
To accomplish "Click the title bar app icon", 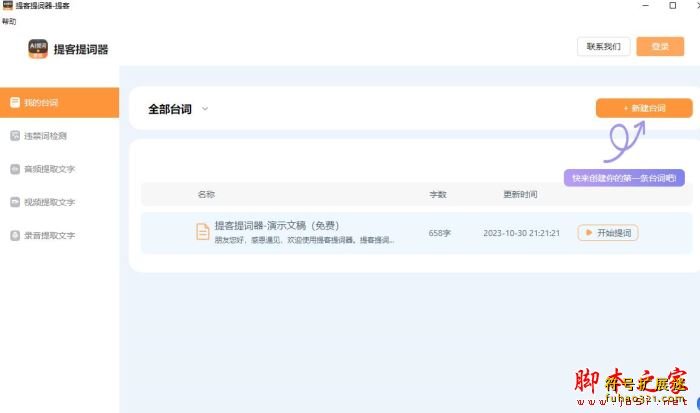I will pos(8,5).
